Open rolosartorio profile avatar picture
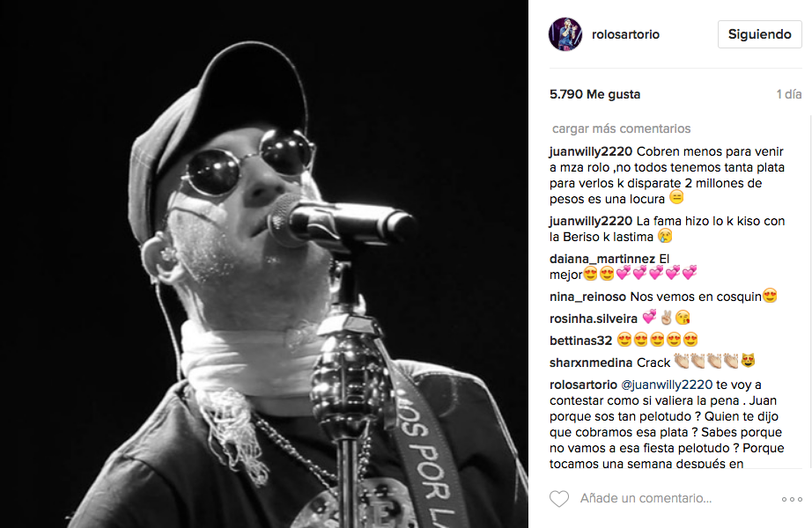The width and height of the screenshot is (812, 528). (x=565, y=34)
